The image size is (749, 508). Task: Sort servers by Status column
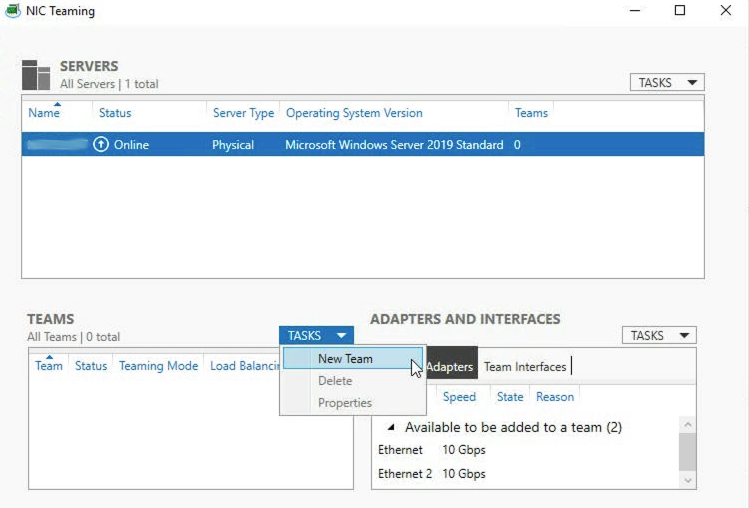[x=115, y=113]
